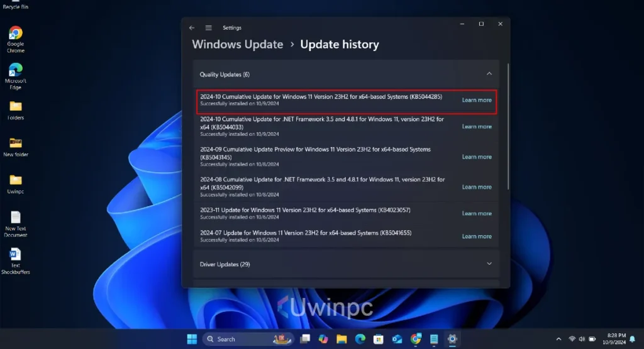Screen dimensions: 644x349
Task: Open Microsoft Edge from the taskbar
Action: [360, 339]
